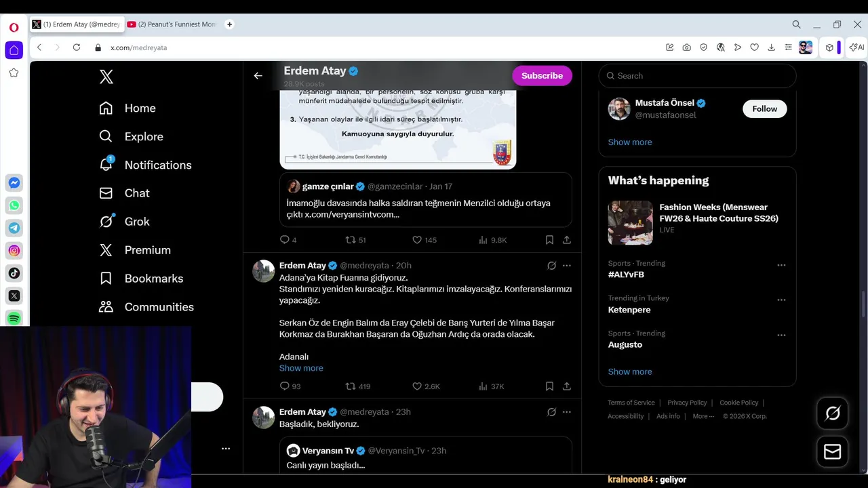Open the Terms of Service footer link
The width and height of the screenshot is (868, 488).
coord(631,403)
